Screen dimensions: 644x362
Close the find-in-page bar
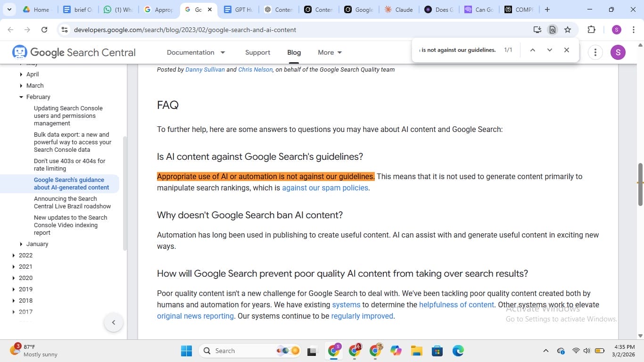566,49
